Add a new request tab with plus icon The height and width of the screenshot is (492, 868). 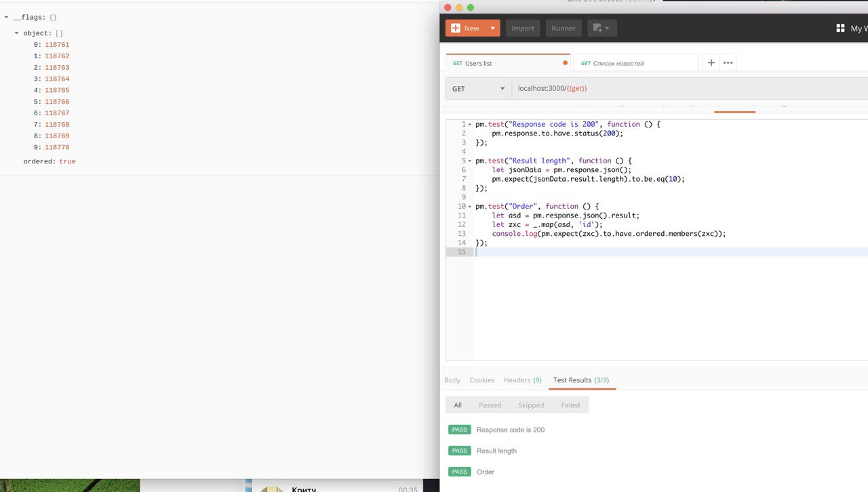click(711, 62)
